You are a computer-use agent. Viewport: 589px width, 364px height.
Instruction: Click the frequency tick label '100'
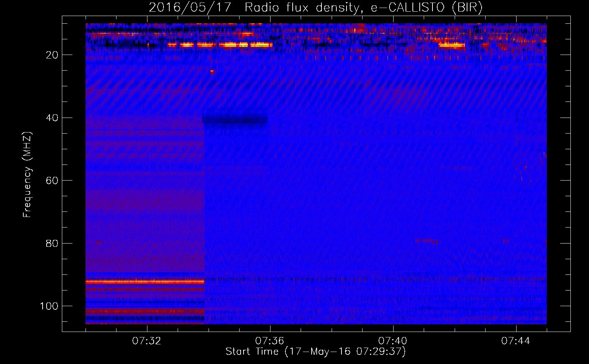click(49, 306)
